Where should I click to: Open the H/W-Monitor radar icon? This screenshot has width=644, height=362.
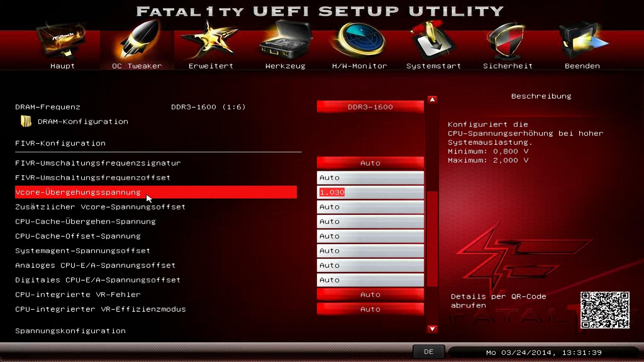[x=359, y=40]
